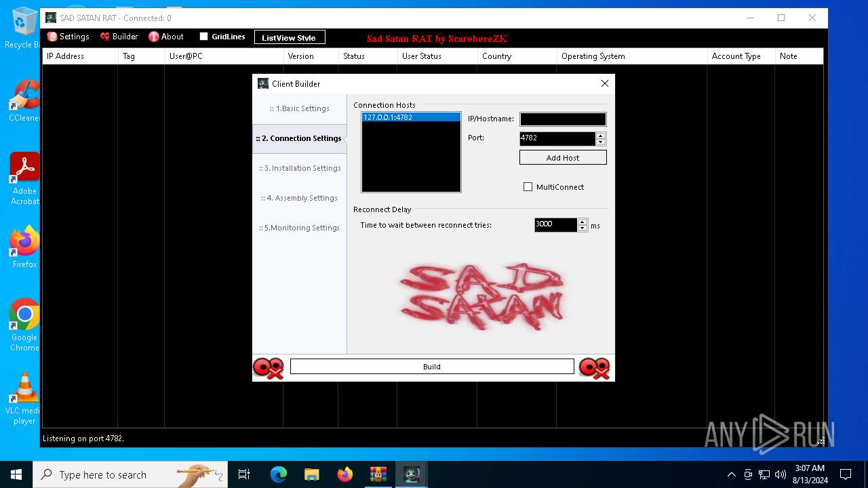Viewport: 868px width, 488px height.
Task: Increase Port value with up arrow
Action: tap(601, 136)
